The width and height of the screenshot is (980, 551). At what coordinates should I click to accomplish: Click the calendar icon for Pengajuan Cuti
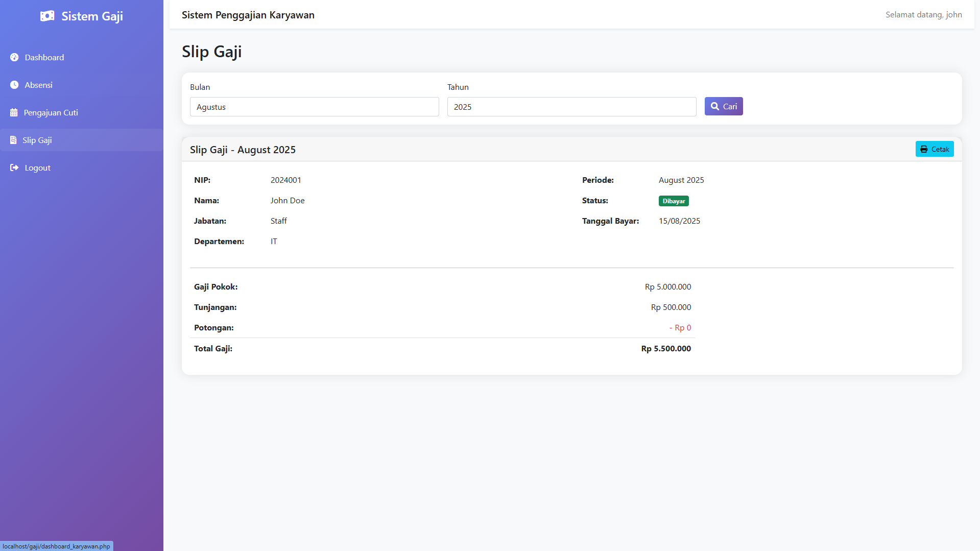[14, 113]
